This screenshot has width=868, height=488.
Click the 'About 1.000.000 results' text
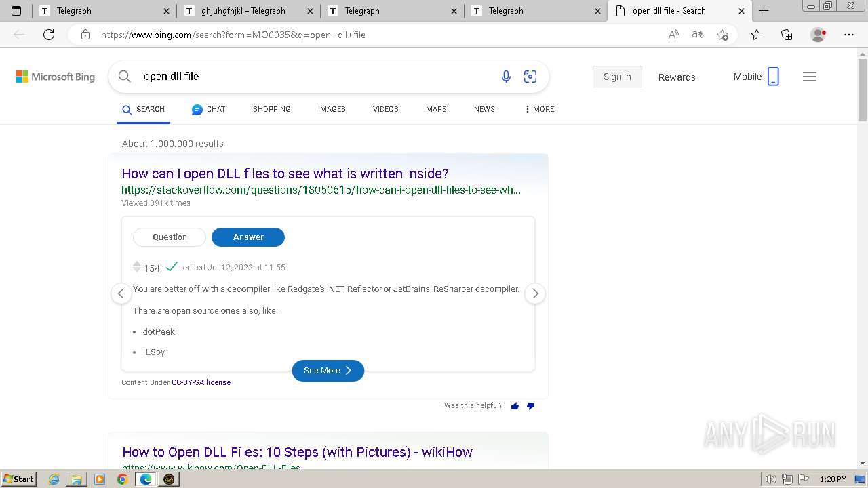coord(173,144)
